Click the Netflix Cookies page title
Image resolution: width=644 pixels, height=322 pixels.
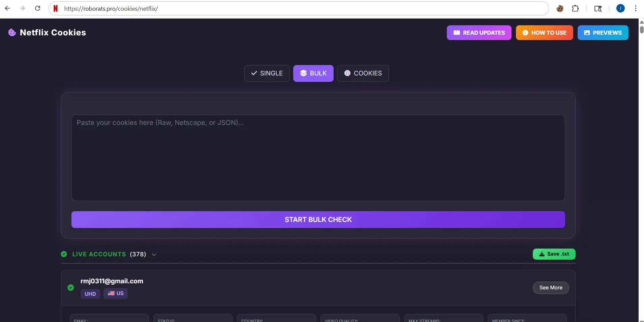click(x=53, y=32)
